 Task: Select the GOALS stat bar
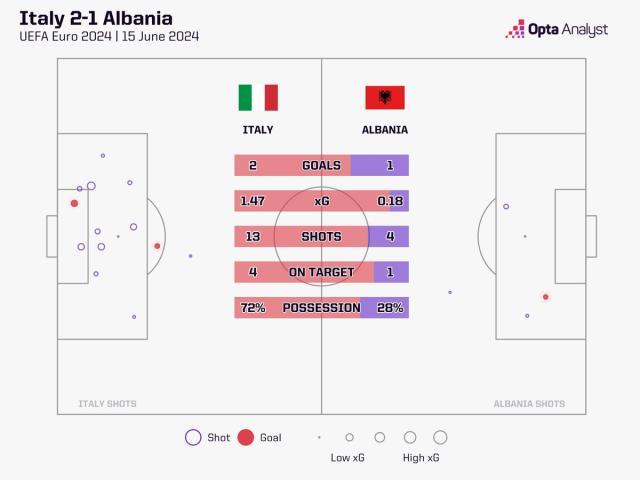pos(321,165)
